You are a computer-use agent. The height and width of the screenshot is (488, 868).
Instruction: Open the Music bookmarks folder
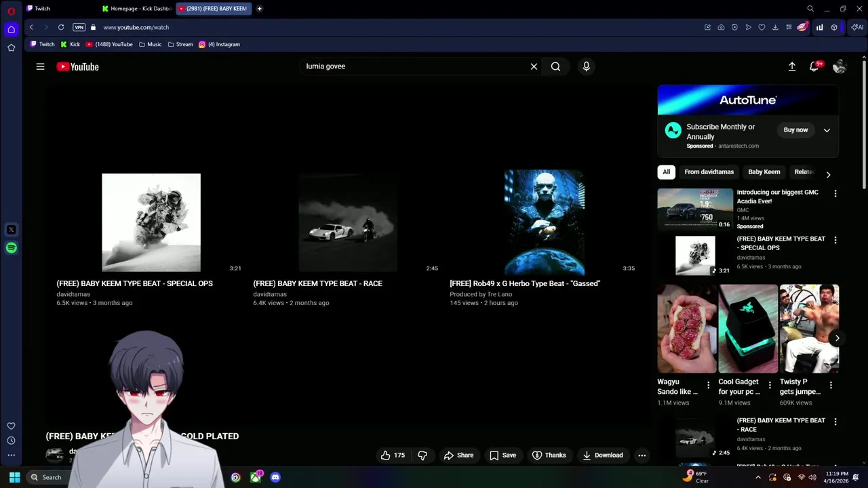click(150, 44)
